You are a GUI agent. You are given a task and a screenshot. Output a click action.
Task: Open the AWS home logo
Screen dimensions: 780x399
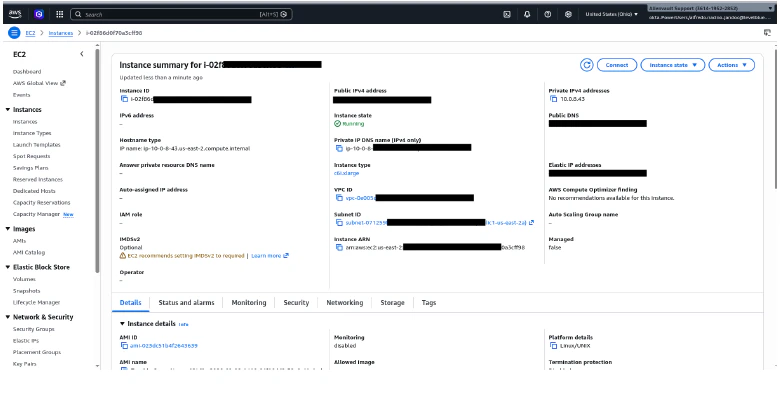[14, 14]
